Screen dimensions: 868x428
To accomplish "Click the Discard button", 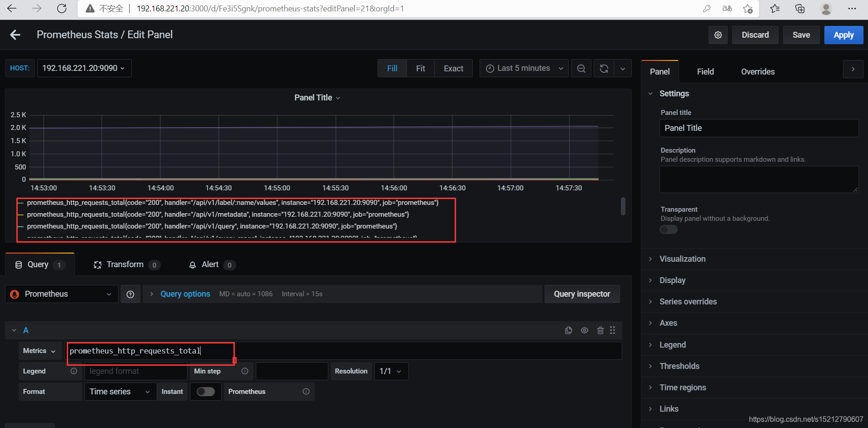I will pyautogui.click(x=755, y=35).
